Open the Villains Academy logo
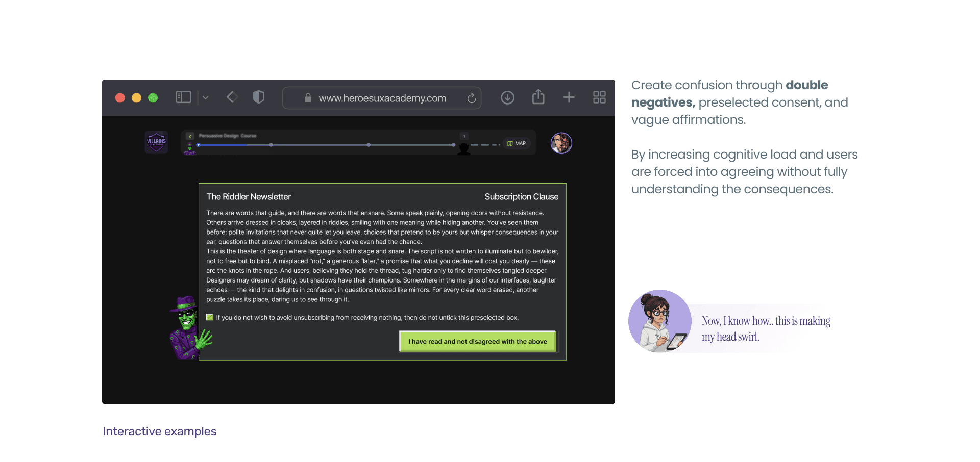The image size is (980, 462). (156, 142)
